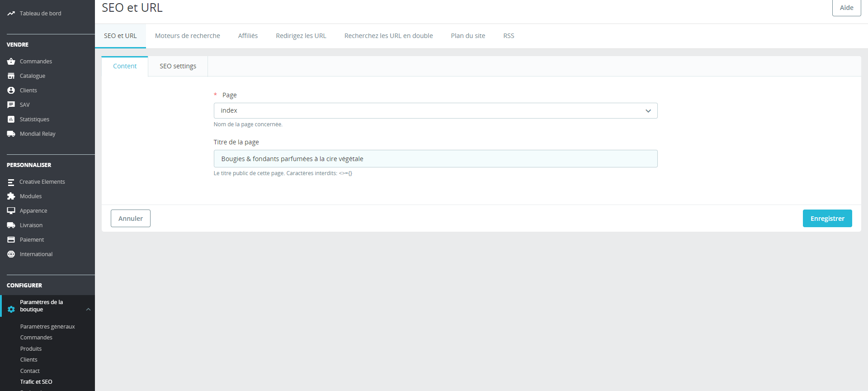Screen dimensions: 868x391
Task: Click the Modules puzzle piece icon
Action: [11, 196]
